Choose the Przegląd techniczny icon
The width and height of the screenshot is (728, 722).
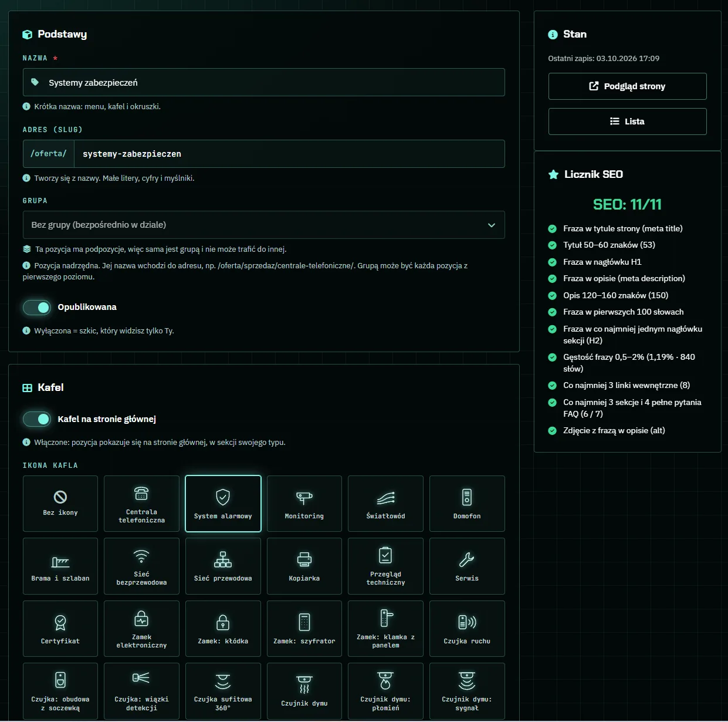385,566
